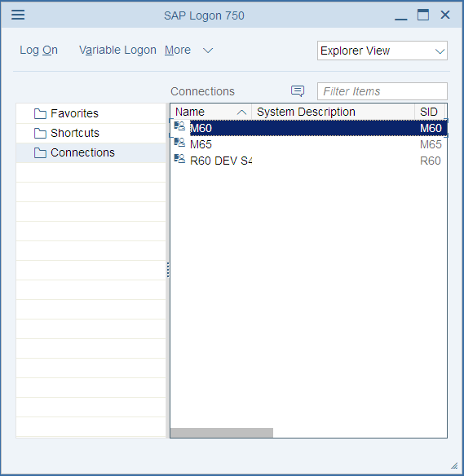
Task: Open the Explorer View dropdown
Action: [382, 51]
